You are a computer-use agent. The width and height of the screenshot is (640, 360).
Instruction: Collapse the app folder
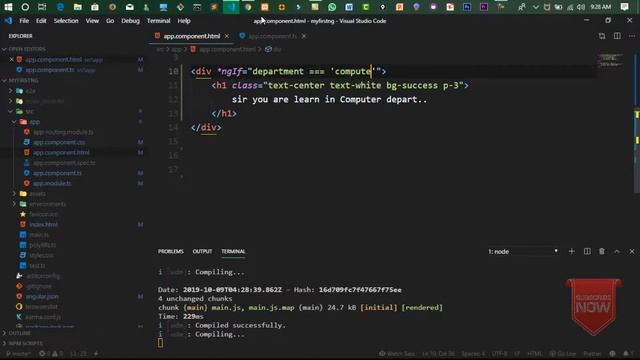[34, 122]
